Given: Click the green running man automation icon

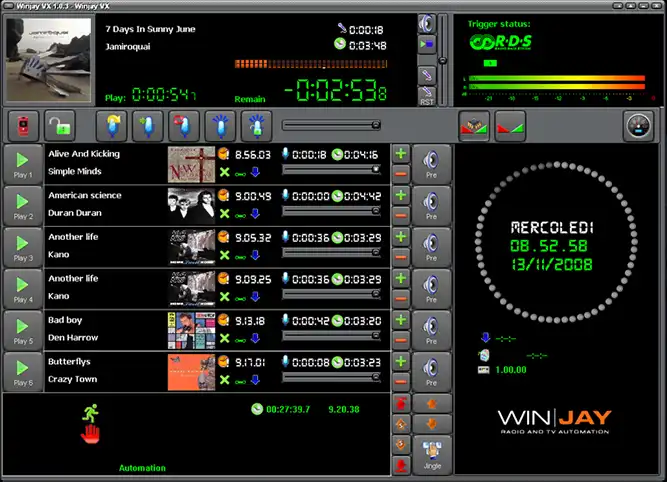Looking at the screenshot, I should (90, 413).
